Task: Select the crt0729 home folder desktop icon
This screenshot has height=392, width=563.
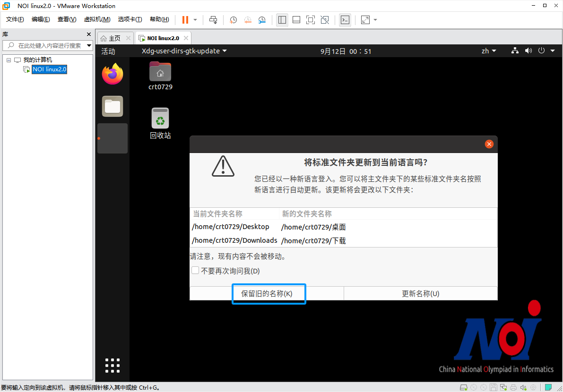Action: 160,76
